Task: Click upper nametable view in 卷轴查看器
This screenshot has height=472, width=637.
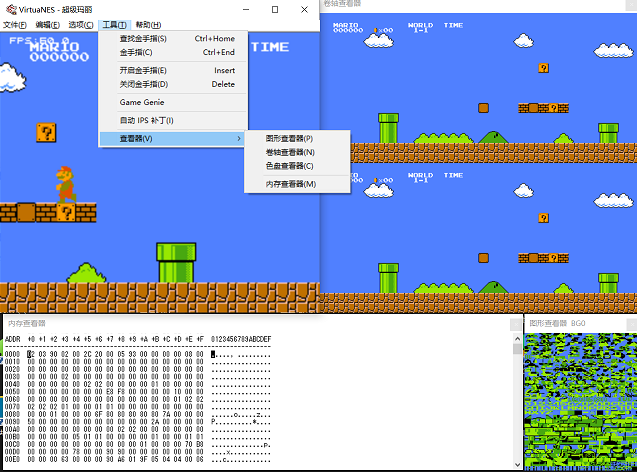Action: click(x=478, y=88)
